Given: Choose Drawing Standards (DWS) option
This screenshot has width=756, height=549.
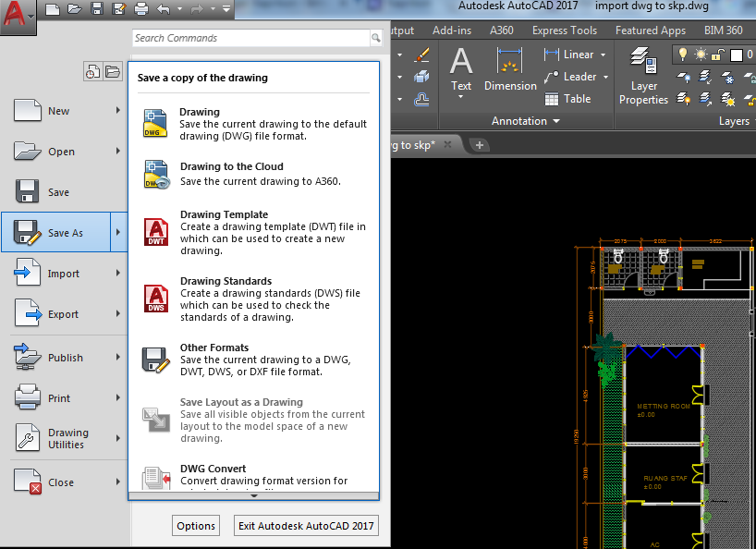Looking at the screenshot, I should click(x=253, y=299).
